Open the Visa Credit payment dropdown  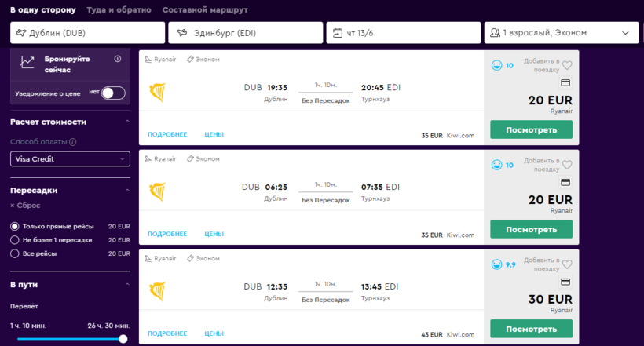(70, 159)
